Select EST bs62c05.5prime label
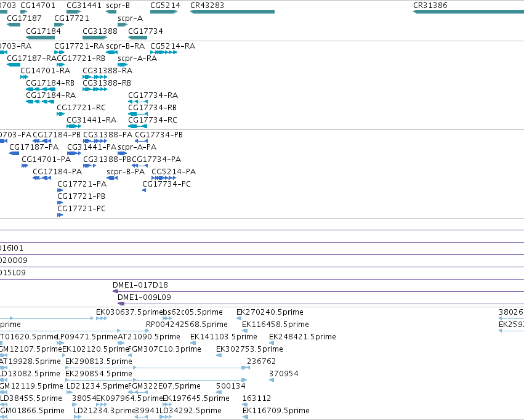Screen dimensions: 524x420 pyautogui.click(x=193, y=312)
